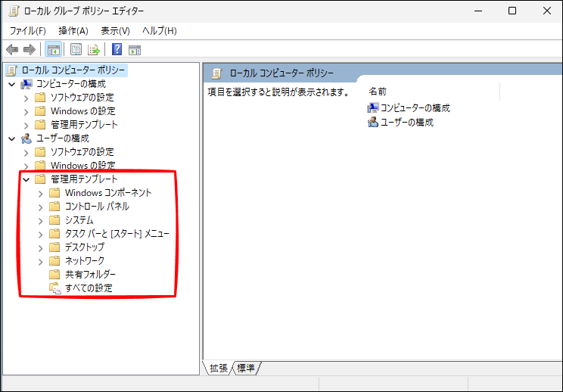This screenshot has height=392, width=563.
Task: Click the Back arrow toolbar icon
Action: [x=12, y=50]
